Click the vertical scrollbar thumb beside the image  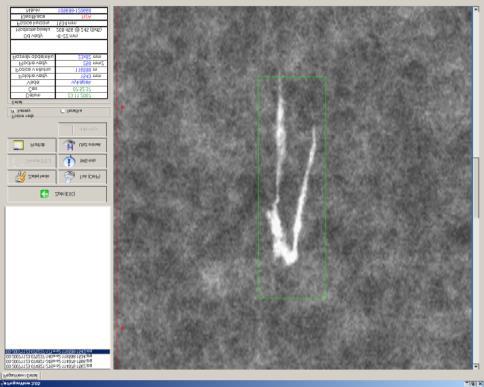[x=476, y=187]
